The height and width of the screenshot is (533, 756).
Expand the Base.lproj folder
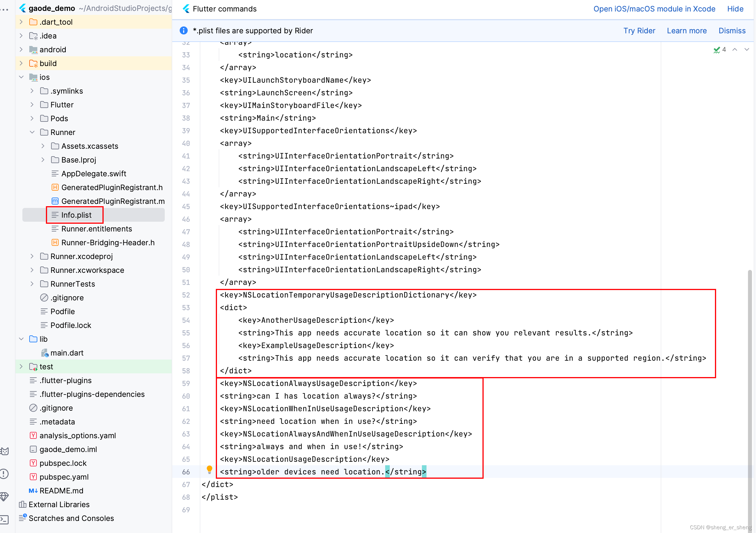(x=43, y=160)
